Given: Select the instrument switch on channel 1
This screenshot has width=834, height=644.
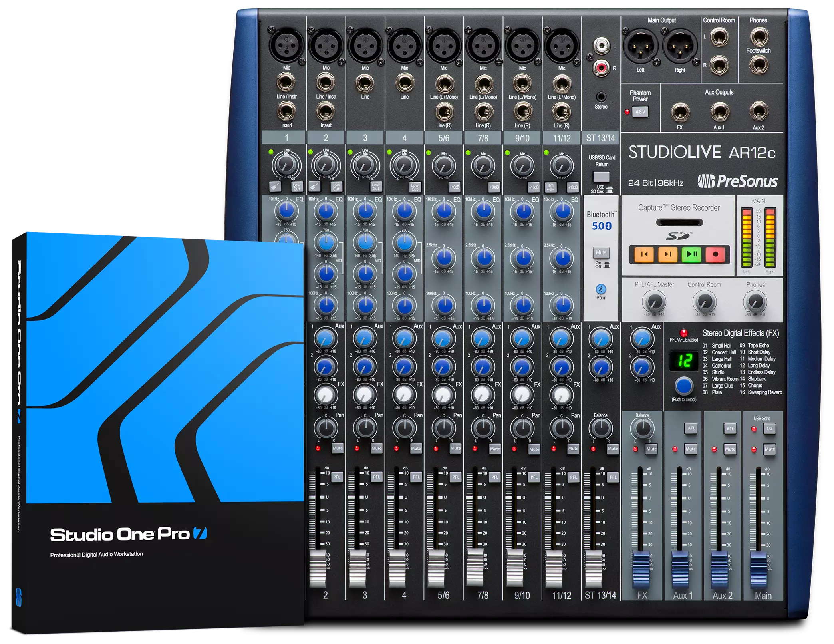Looking at the screenshot, I should 276,185.
